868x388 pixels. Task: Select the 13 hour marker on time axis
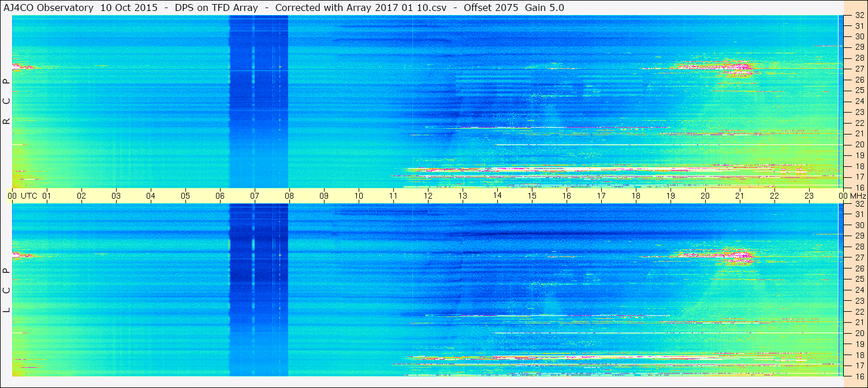[463, 196]
